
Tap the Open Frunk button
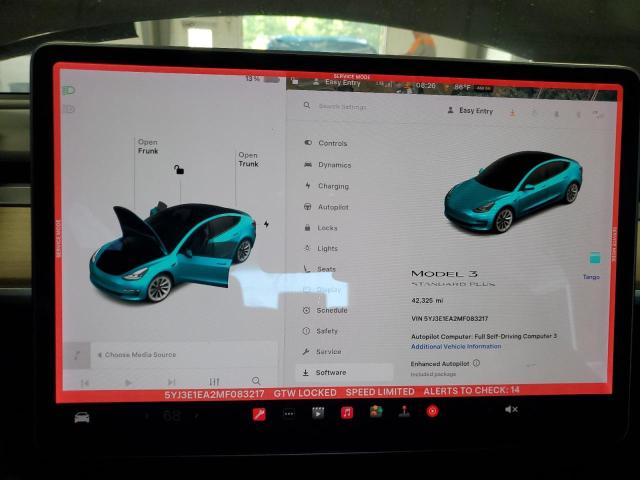(148, 147)
